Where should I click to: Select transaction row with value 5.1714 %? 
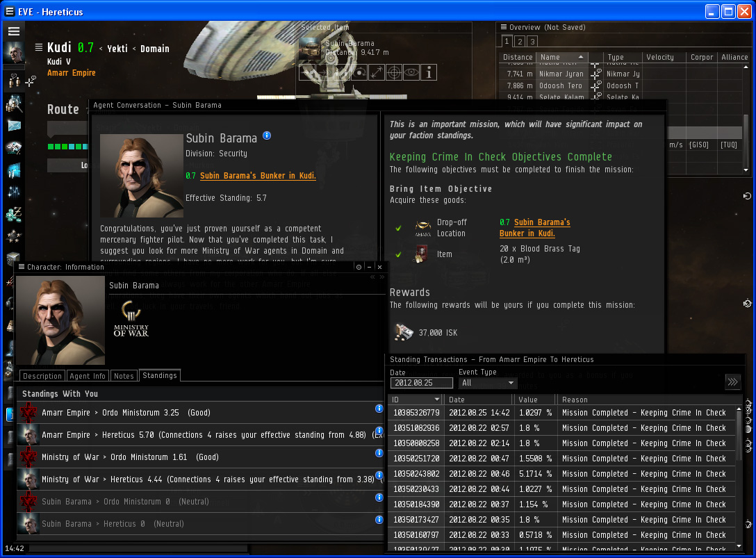click(x=561, y=474)
